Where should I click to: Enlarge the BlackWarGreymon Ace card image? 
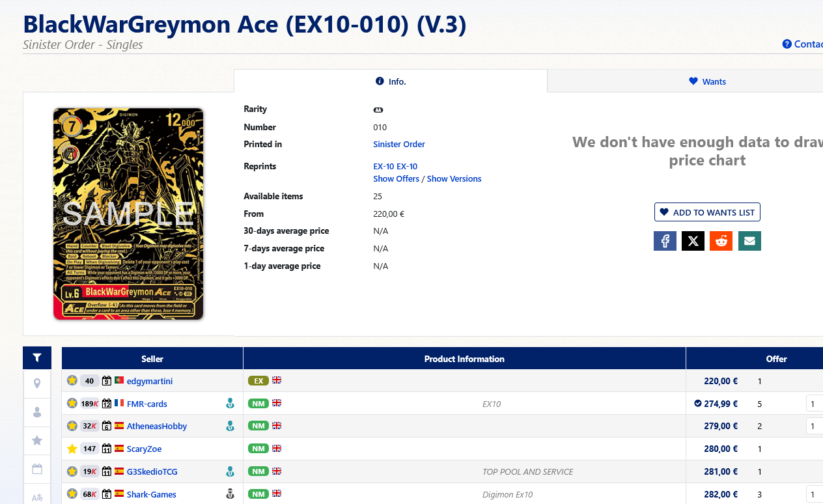pyautogui.click(x=128, y=214)
